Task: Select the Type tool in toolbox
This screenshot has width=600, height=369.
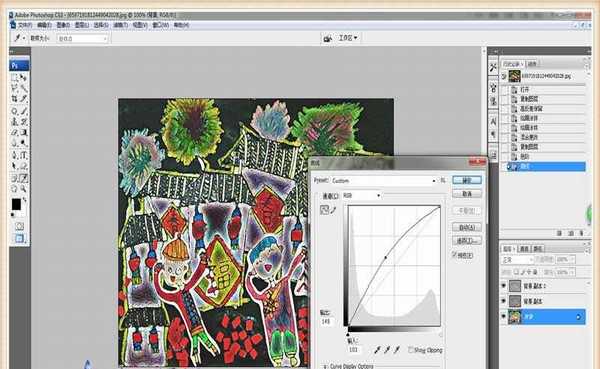Action: click(23, 155)
